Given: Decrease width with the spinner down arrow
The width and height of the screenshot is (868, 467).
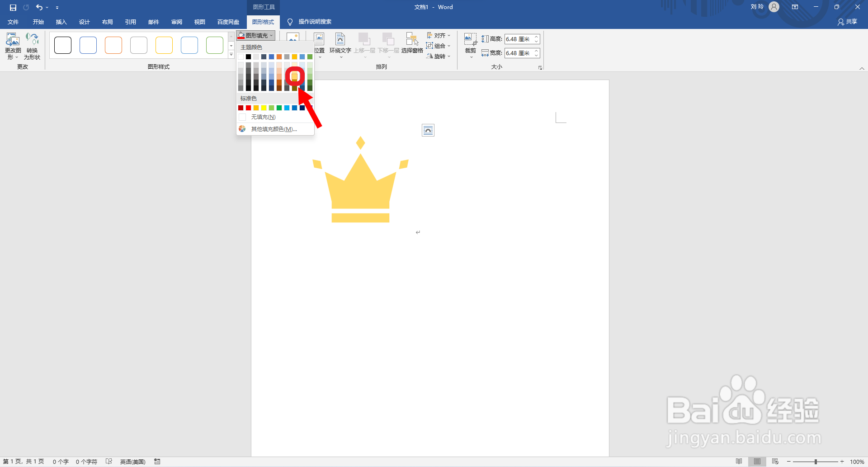Looking at the screenshot, I should (x=537, y=55).
